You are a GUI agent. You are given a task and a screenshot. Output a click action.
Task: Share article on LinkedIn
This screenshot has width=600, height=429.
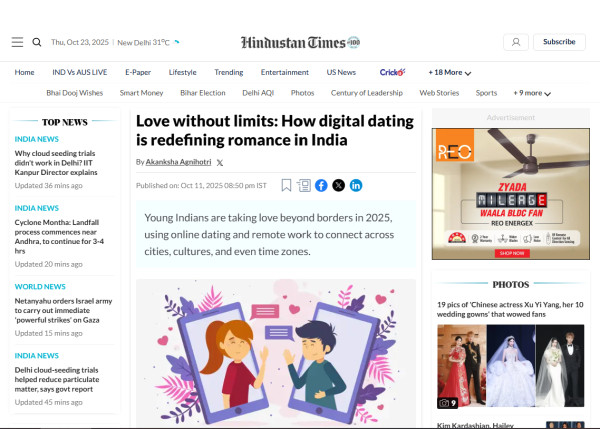(x=356, y=185)
